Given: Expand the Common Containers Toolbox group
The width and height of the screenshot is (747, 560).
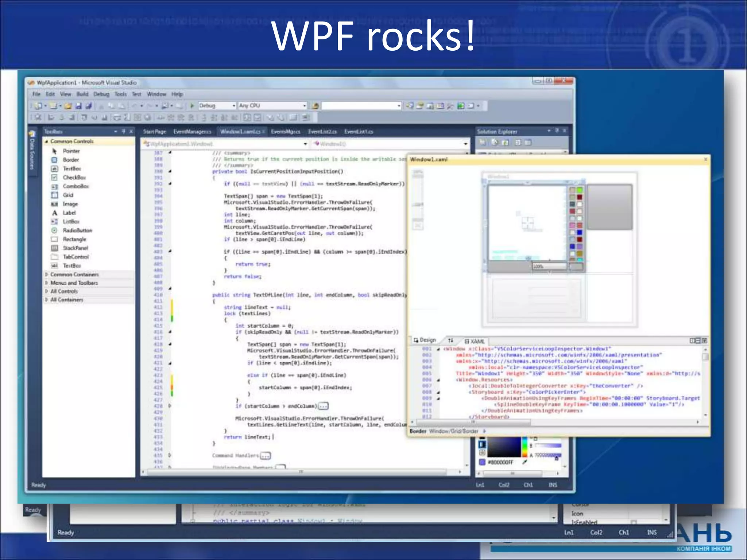Looking at the screenshot, I should pyautogui.click(x=46, y=275).
